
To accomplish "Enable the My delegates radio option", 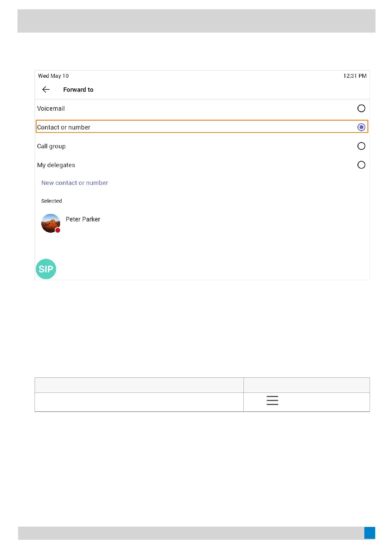I will pos(361,165).
